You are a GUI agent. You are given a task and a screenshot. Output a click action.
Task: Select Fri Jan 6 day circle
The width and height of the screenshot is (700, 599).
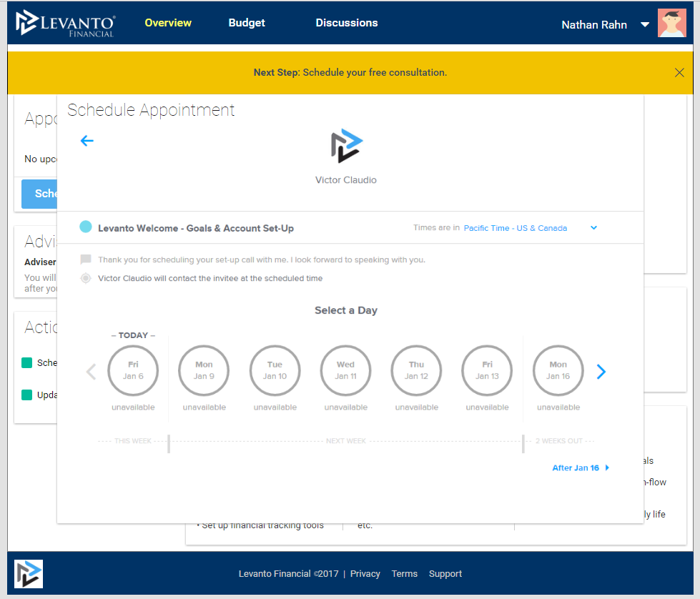point(133,370)
